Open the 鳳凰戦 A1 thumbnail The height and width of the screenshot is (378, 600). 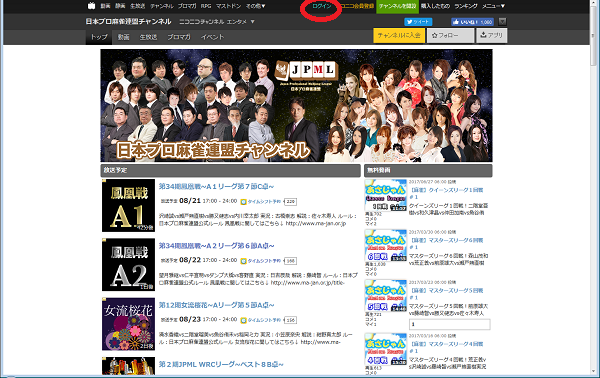pyautogui.click(x=129, y=205)
